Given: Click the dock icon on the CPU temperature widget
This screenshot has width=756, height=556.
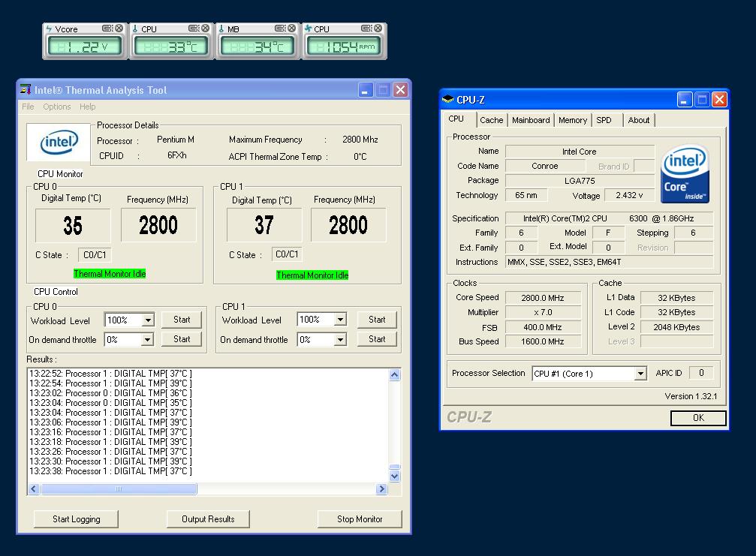Looking at the screenshot, I should pyautogui.click(x=194, y=29).
